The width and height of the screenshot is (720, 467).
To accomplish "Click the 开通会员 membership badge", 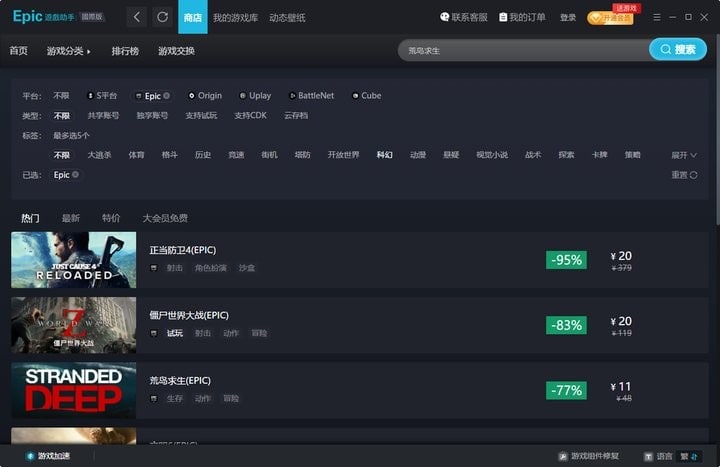I will pyautogui.click(x=610, y=18).
